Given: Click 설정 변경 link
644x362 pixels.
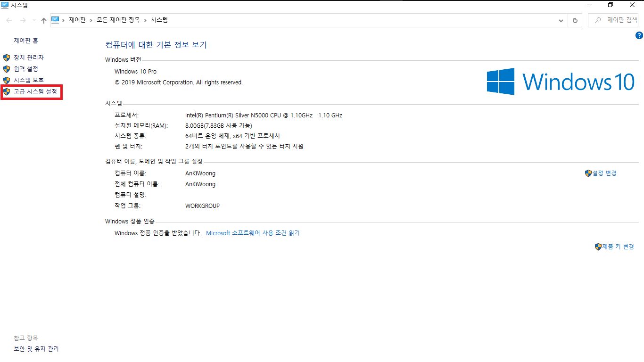Looking at the screenshot, I should point(604,173).
